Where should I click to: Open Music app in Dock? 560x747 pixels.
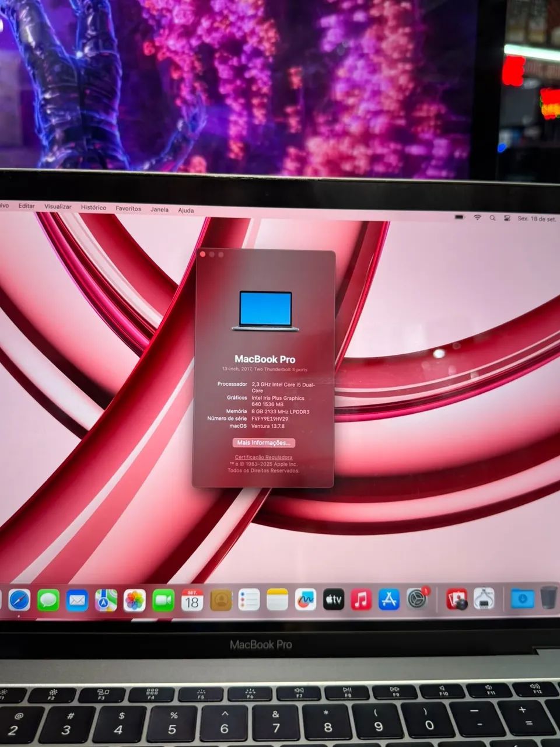pyautogui.click(x=361, y=599)
